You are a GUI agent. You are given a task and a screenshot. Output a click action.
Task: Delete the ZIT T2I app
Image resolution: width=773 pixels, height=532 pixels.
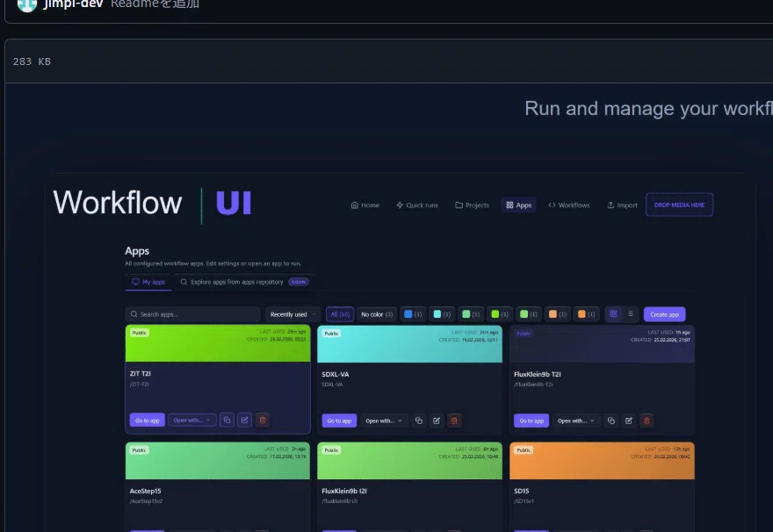(263, 421)
